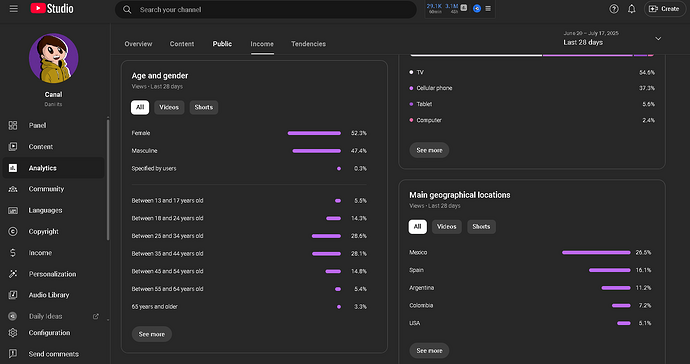Image resolution: width=690 pixels, height=364 pixels.
Task: Open Daily Ideas external link icon
Action: tap(95, 316)
